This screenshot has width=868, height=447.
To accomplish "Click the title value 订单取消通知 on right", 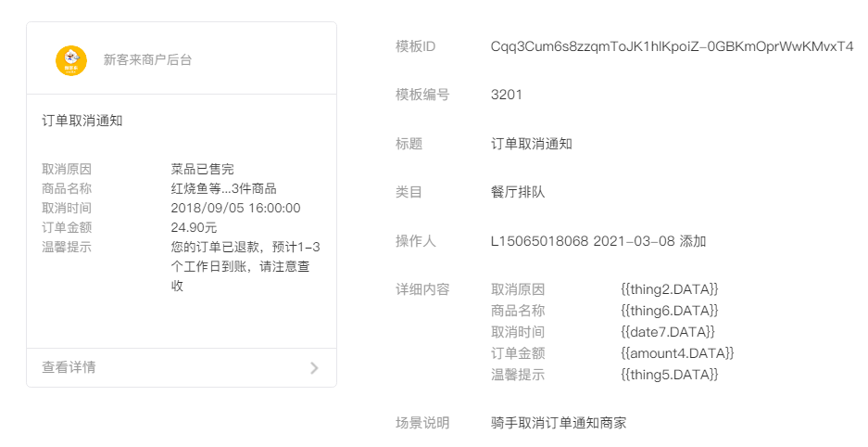I will pos(532,144).
